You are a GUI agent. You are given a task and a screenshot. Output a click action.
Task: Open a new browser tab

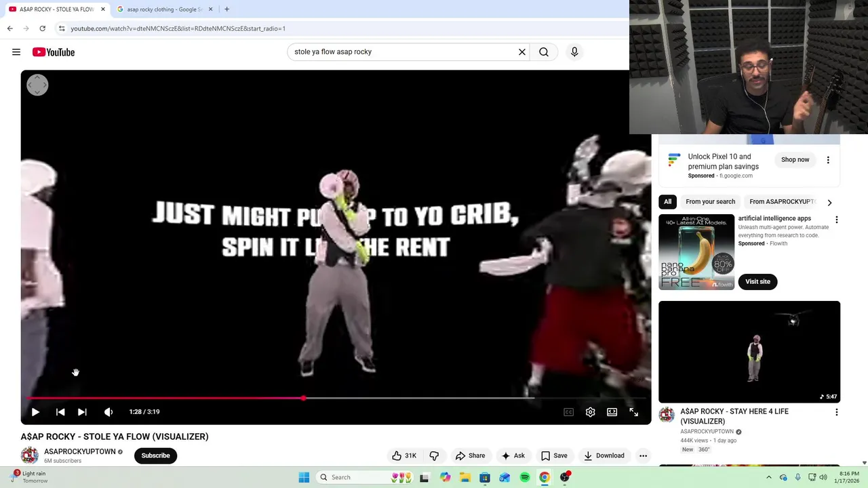point(226,9)
